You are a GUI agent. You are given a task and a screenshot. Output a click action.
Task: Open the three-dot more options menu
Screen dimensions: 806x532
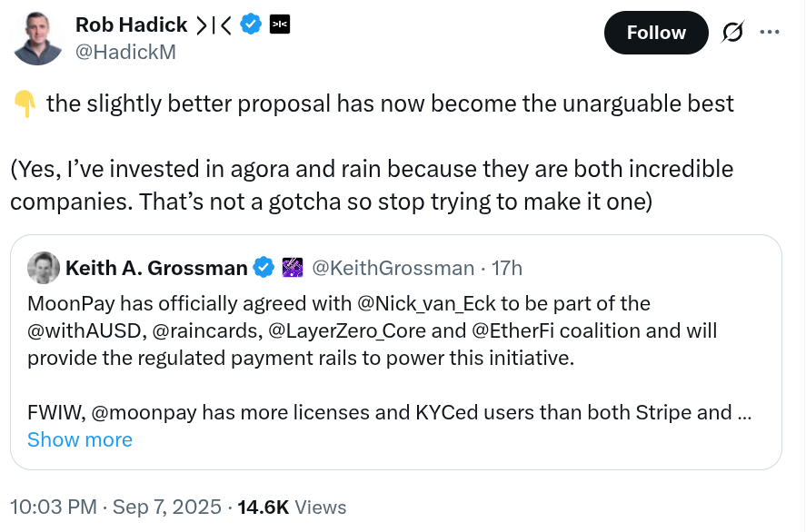point(770,33)
